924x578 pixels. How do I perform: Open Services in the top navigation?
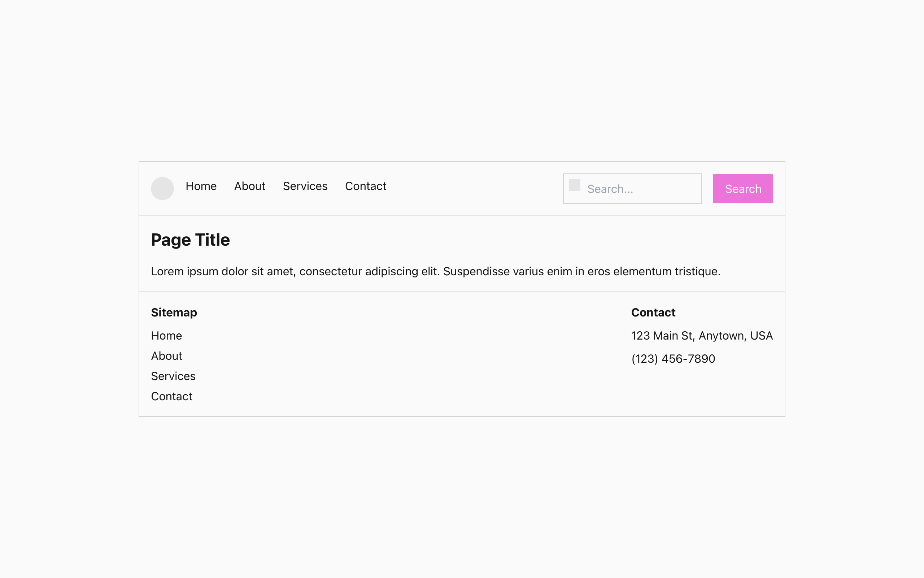305,186
